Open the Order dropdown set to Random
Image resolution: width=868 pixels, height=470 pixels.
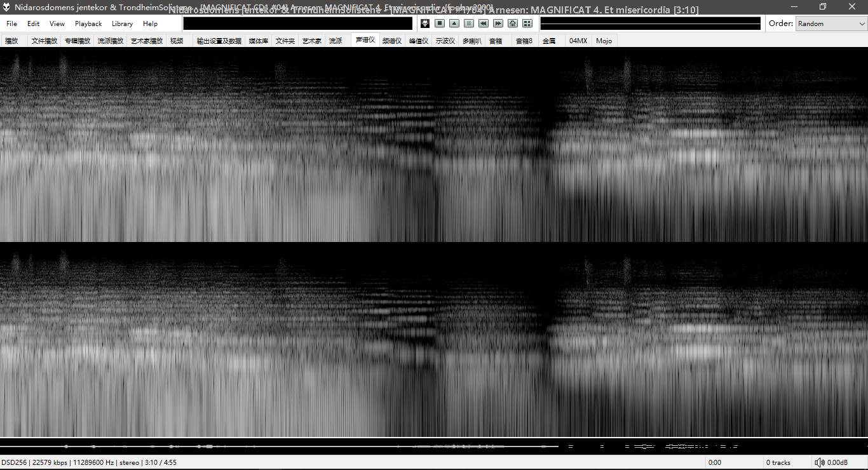pos(831,23)
